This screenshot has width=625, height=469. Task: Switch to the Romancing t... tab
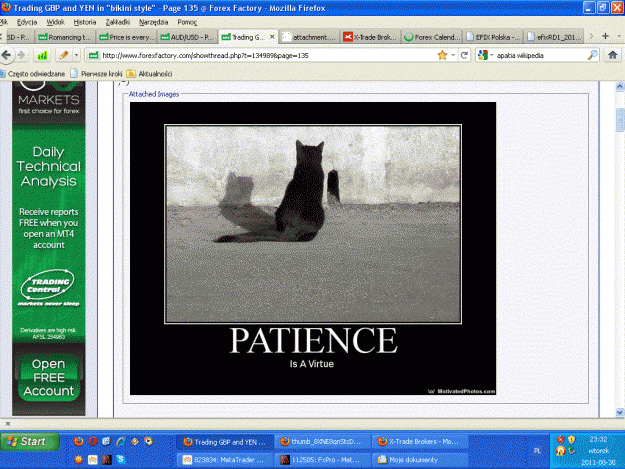click(x=65, y=37)
